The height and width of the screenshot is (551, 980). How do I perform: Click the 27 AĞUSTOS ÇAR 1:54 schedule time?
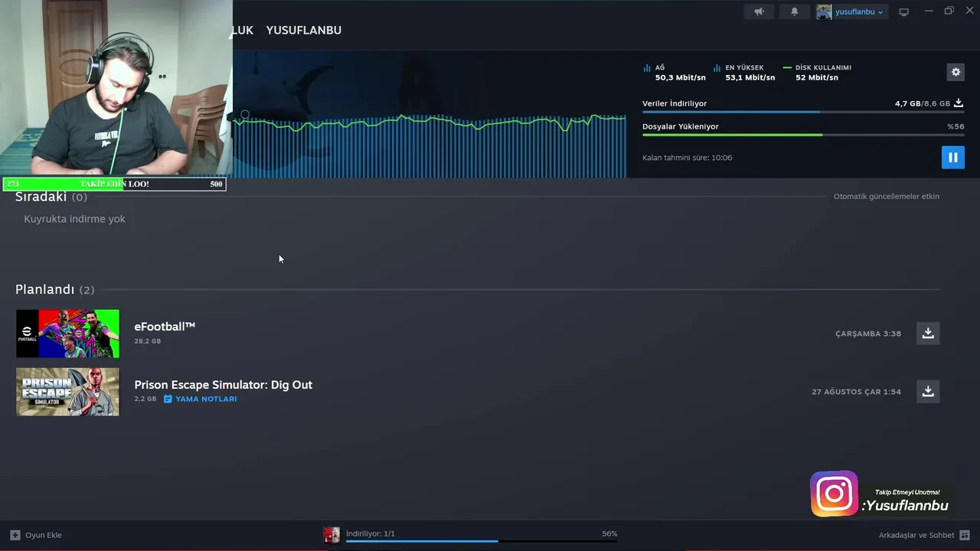856,392
